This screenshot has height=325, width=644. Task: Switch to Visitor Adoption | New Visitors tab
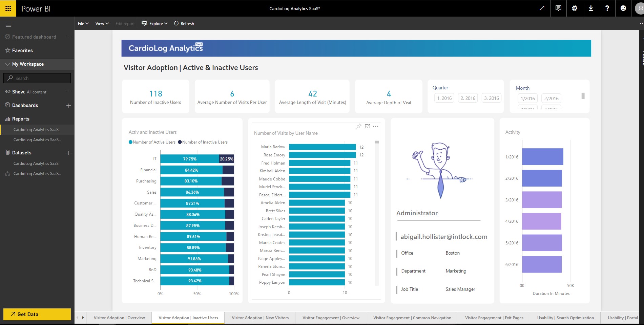coord(260,318)
